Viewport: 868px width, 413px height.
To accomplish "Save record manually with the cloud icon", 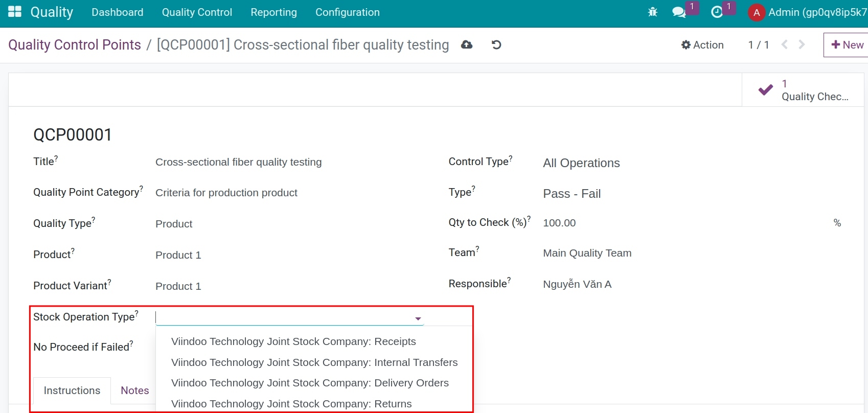I will click(467, 45).
